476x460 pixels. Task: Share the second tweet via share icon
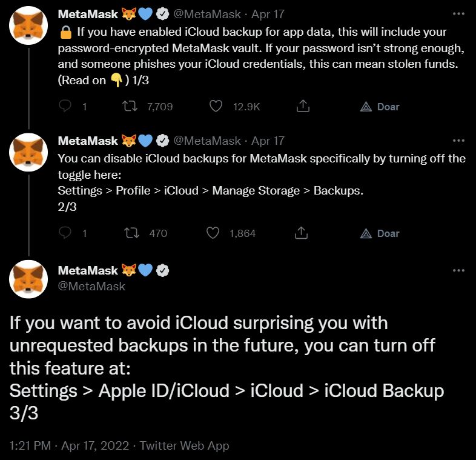(301, 233)
